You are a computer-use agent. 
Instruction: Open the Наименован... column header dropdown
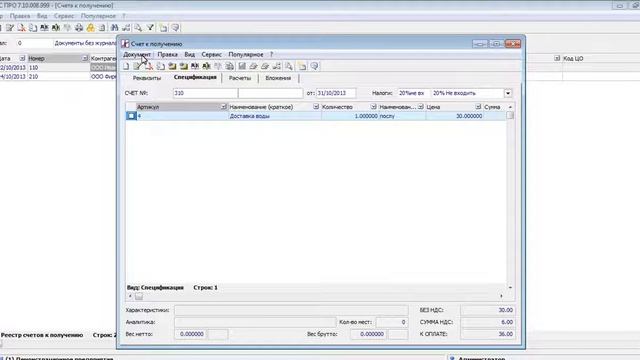tap(420, 107)
